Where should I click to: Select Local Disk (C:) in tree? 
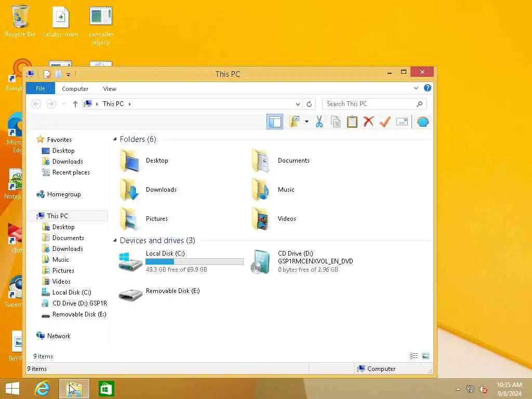[66, 292]
